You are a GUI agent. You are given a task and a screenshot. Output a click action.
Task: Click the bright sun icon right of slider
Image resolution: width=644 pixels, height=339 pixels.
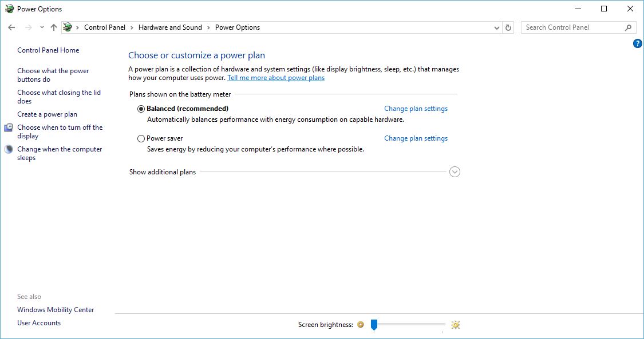(455, 325)
